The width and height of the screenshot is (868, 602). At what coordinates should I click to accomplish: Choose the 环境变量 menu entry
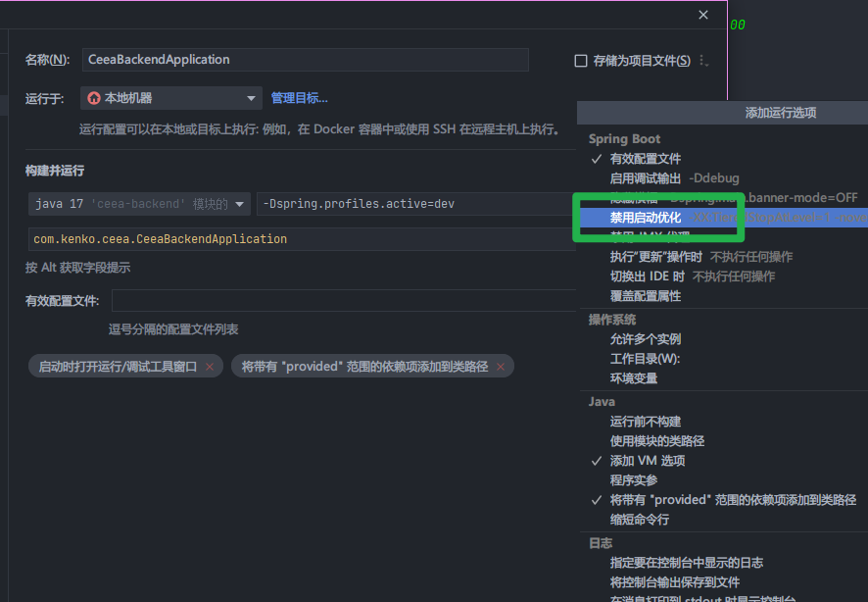[633, 378]
